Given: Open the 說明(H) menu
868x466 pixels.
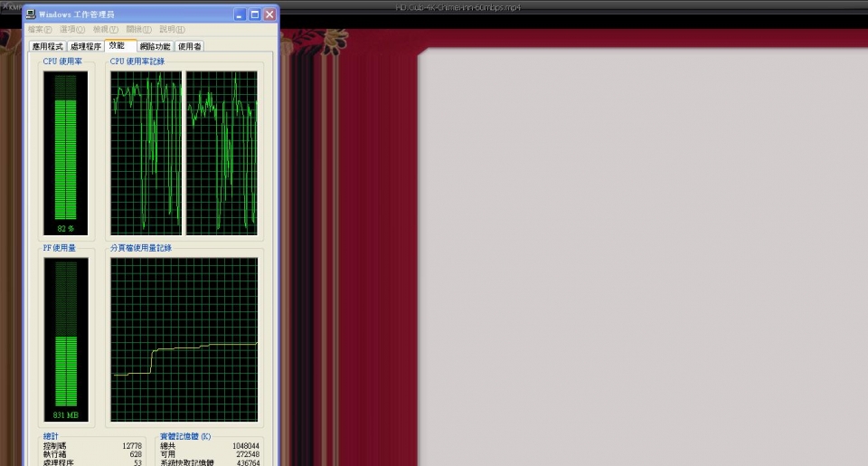Looking at the screenshot, I should [172, 29].
